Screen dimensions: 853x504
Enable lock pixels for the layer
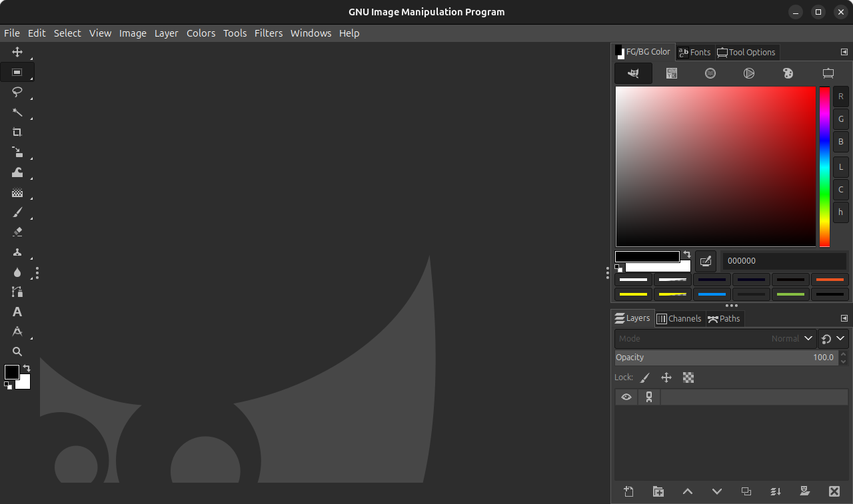click(644, 378)
